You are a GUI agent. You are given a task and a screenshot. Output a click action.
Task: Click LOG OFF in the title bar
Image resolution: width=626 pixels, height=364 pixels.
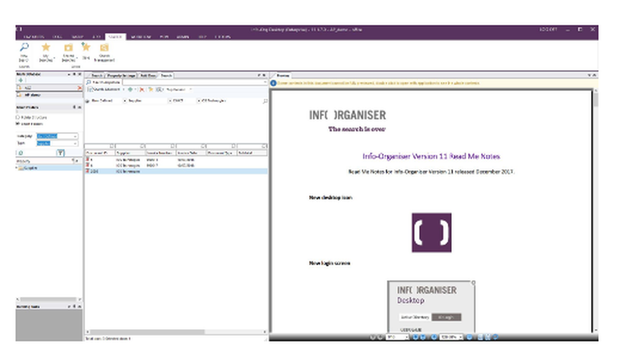tap(548, 29)
